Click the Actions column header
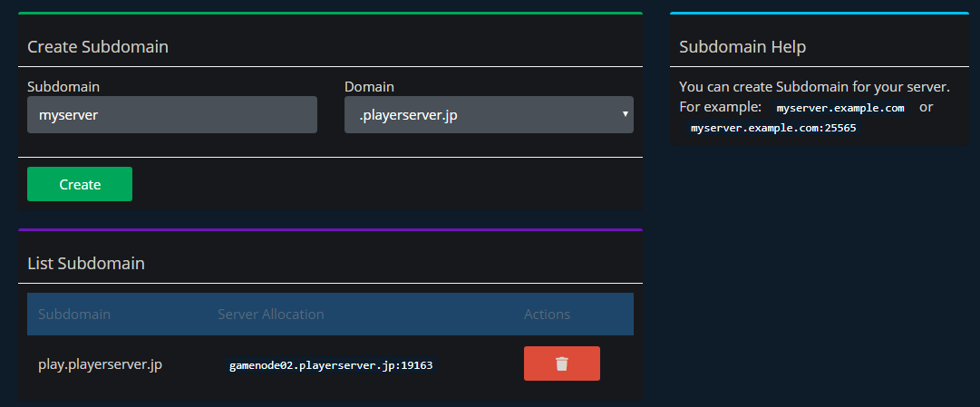 click(547, 314)
